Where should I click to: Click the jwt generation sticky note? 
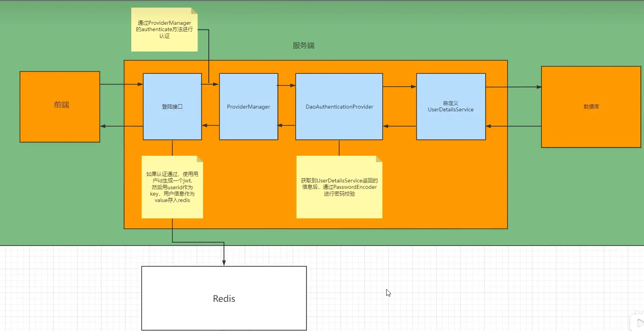172,187
